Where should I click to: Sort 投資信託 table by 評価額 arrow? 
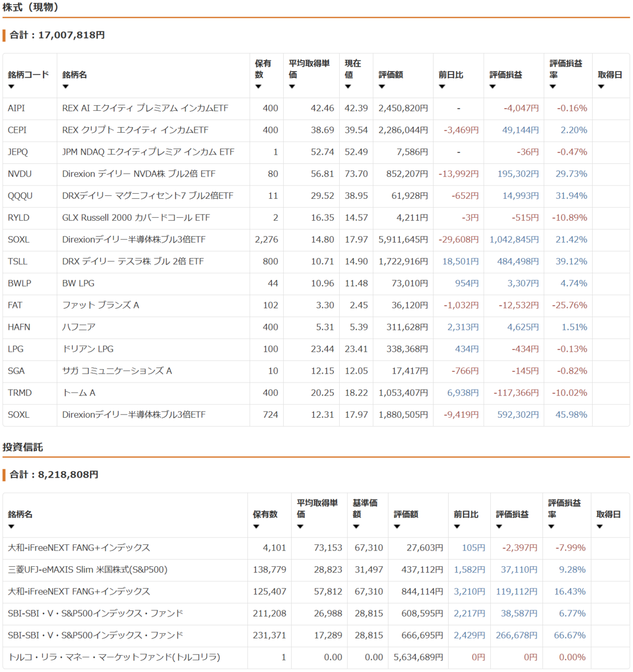point(397,526)
